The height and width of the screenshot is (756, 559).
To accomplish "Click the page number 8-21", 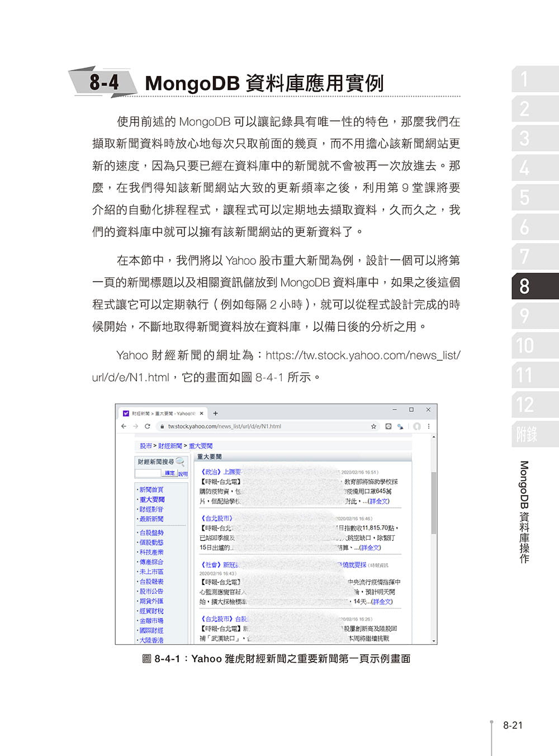I will click(x=513, y=725).
